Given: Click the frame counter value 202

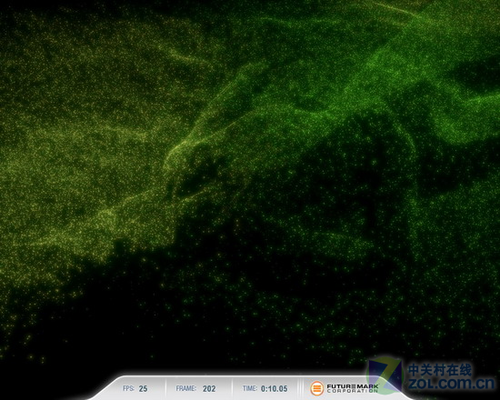Looking at the screenshot, I should pos(209,389).
